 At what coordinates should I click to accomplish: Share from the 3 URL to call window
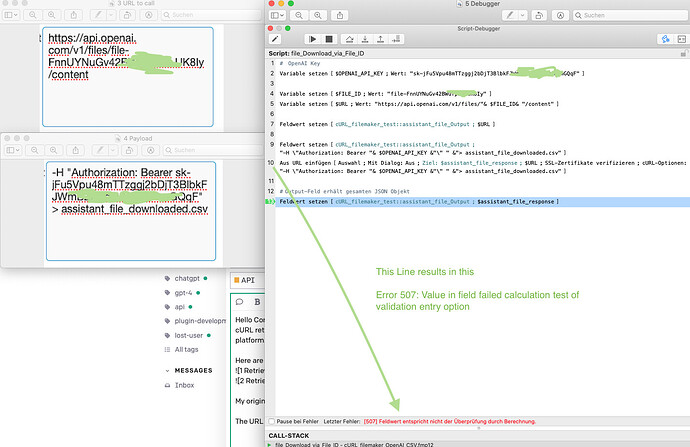click(x=73, y=15)
